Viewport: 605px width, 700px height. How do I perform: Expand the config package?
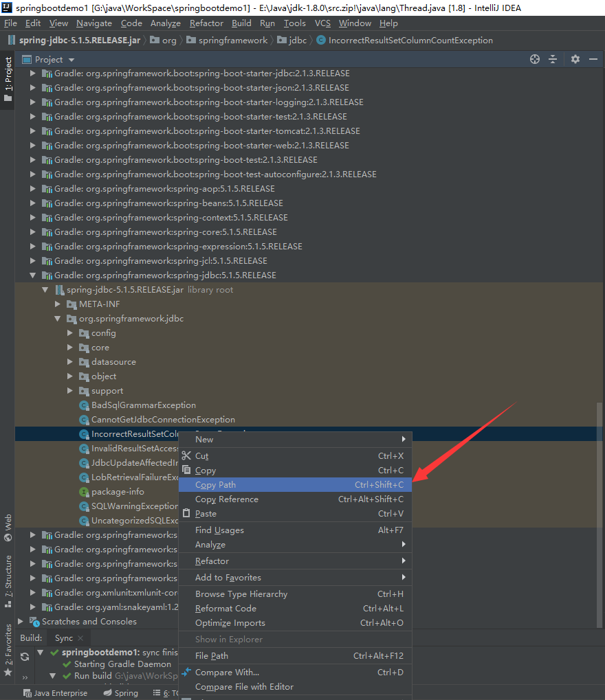pyautogui.click(x=70, y=333)
